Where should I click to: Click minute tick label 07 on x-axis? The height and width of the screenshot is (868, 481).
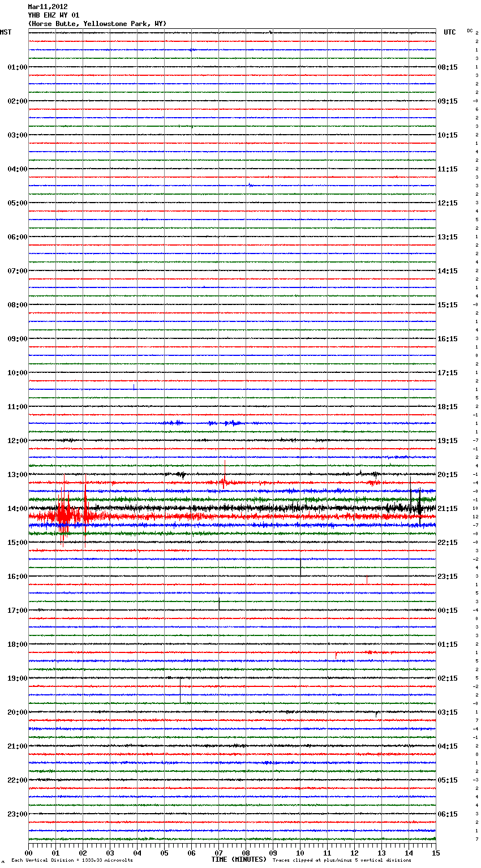[x=218, y=852]
